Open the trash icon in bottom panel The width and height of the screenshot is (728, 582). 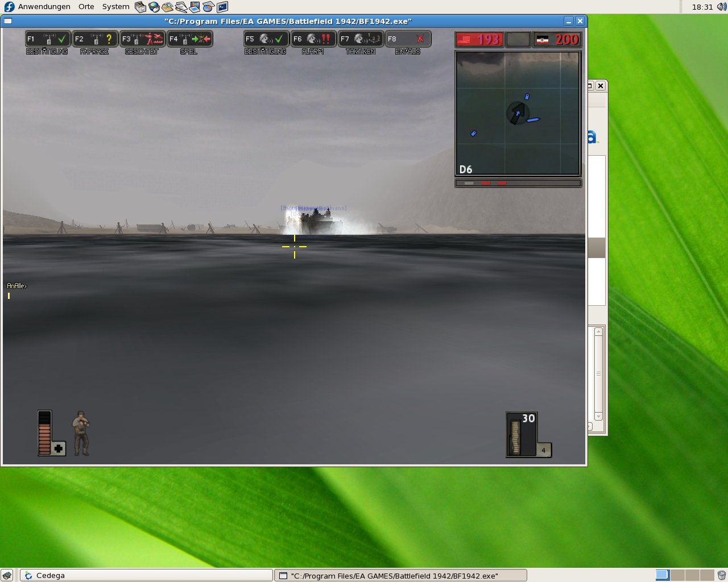(x=721, y=575)
